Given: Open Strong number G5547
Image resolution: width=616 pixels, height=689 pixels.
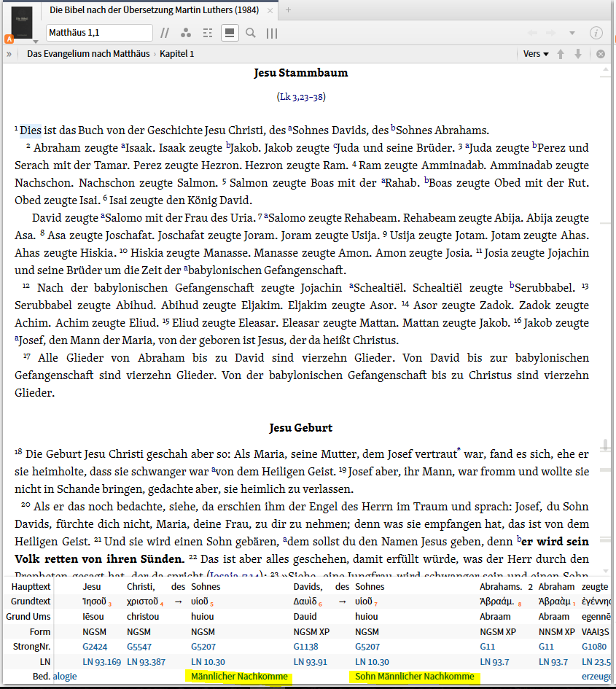Looking at the screenshot, I should click(139, 647).
